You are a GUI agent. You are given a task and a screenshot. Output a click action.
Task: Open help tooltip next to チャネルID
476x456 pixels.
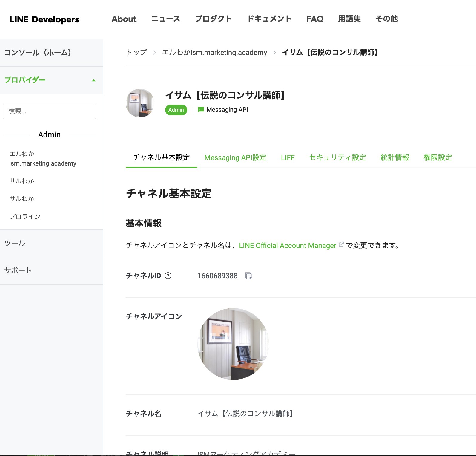(x=168, y=276)
